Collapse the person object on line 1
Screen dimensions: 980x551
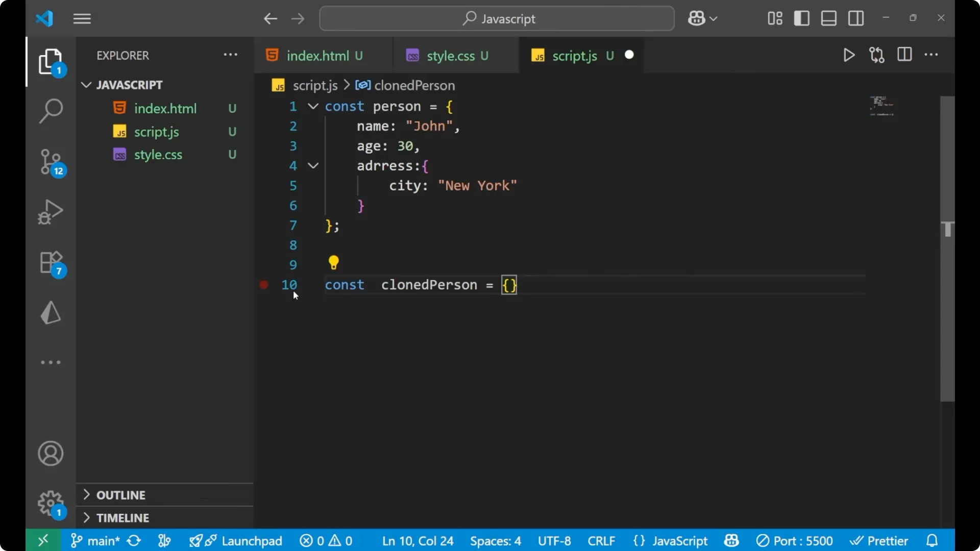tap(312, 106)
